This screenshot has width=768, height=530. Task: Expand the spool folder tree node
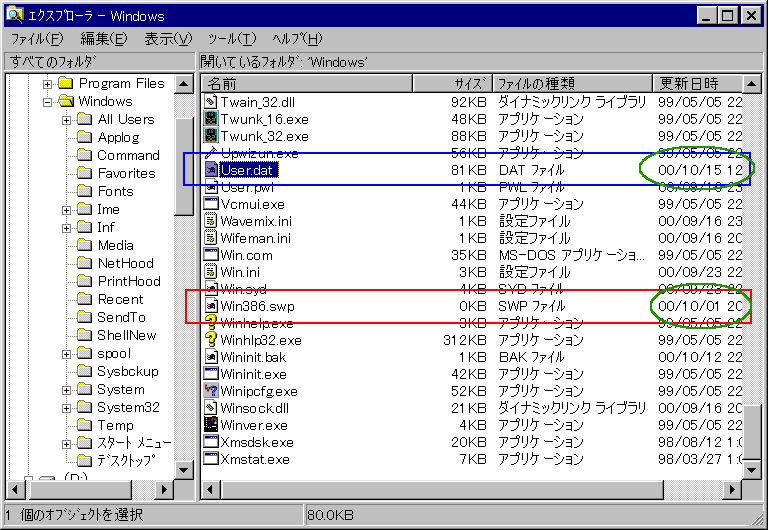point(66,354)
